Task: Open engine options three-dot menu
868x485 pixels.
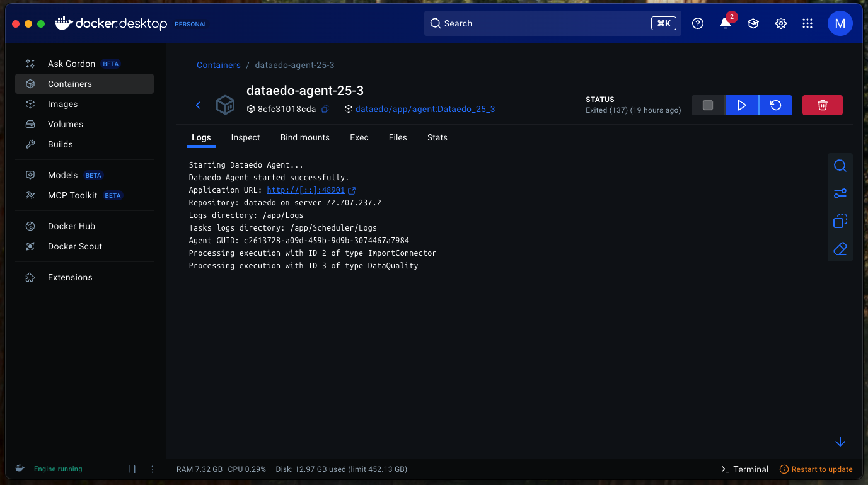Action: tap(153, 469)
